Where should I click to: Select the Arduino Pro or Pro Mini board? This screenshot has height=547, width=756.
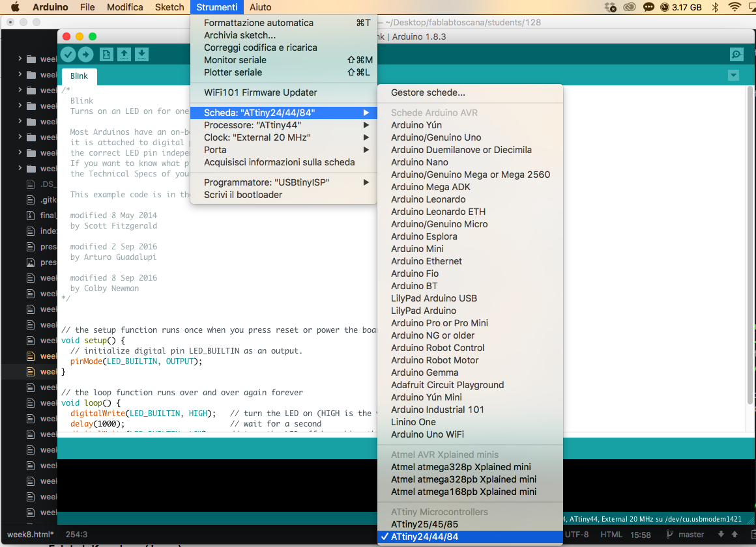(x=470, y=323)
